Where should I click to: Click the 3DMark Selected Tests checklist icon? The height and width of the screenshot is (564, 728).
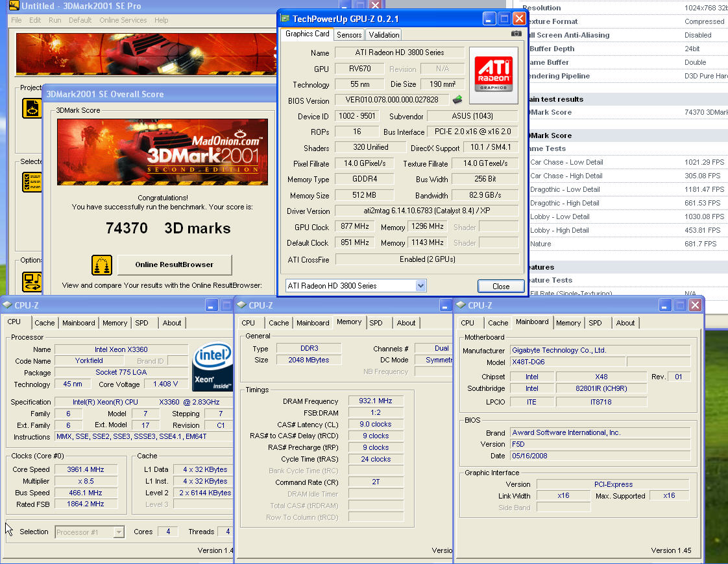[x=32, y=182]
